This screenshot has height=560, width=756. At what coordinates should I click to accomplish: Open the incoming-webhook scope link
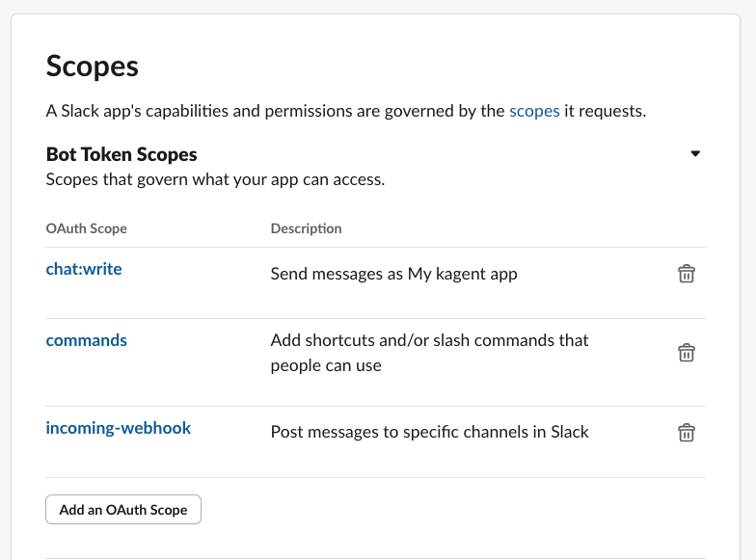(x=118, y=428)
